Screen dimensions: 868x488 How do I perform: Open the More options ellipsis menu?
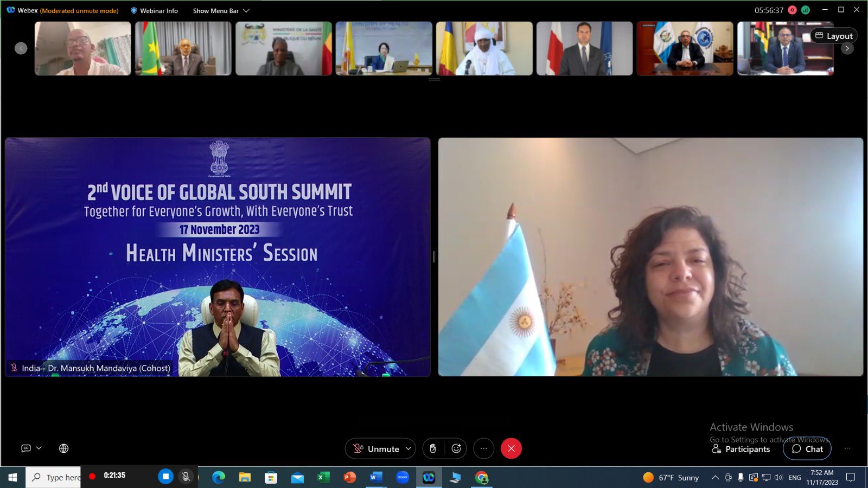click(483, 448)
